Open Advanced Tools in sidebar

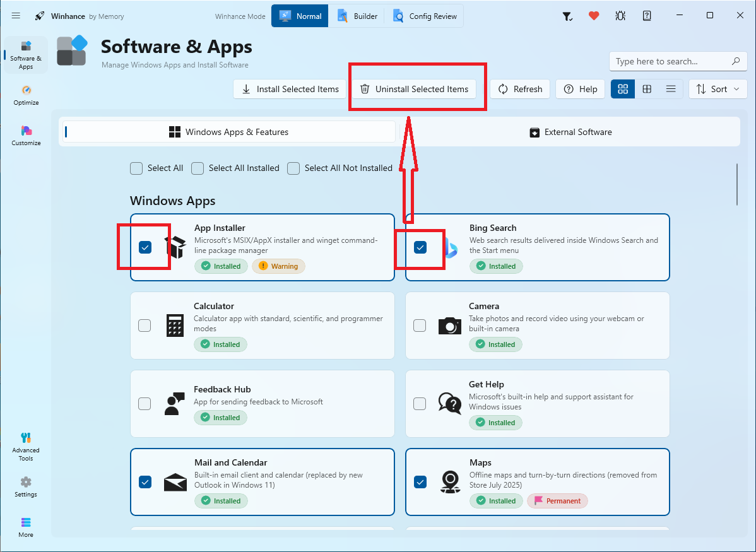[26, 447]
